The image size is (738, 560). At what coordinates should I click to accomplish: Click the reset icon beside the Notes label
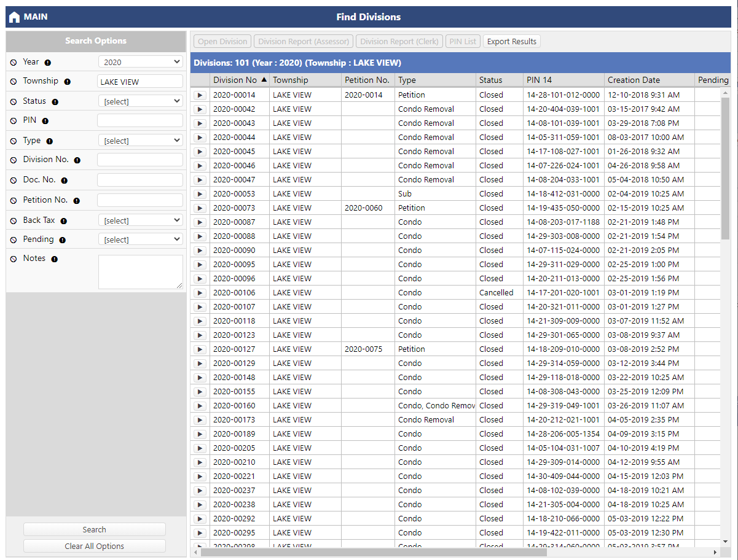[14, 259]
